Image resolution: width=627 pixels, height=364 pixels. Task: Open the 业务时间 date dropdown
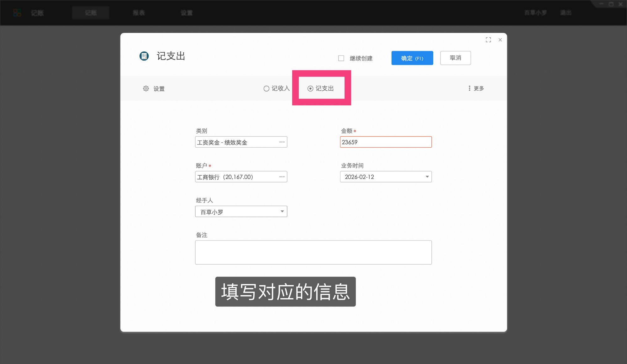[x=427, y=177]
